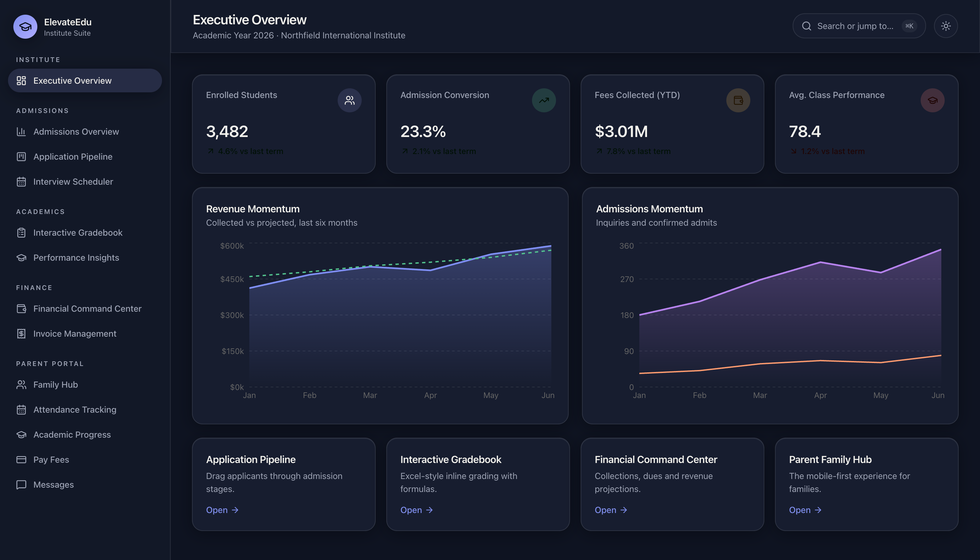Click the 1.2% vs last term text
This screenshot has height=560, width=980.
pos(832,151)
